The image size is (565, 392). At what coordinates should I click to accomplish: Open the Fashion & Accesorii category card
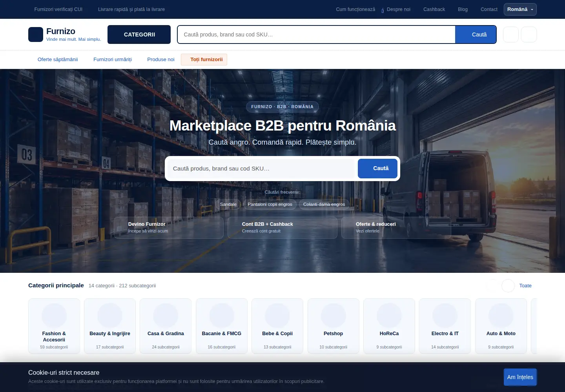pyautogui.click(x=54, y=326)
